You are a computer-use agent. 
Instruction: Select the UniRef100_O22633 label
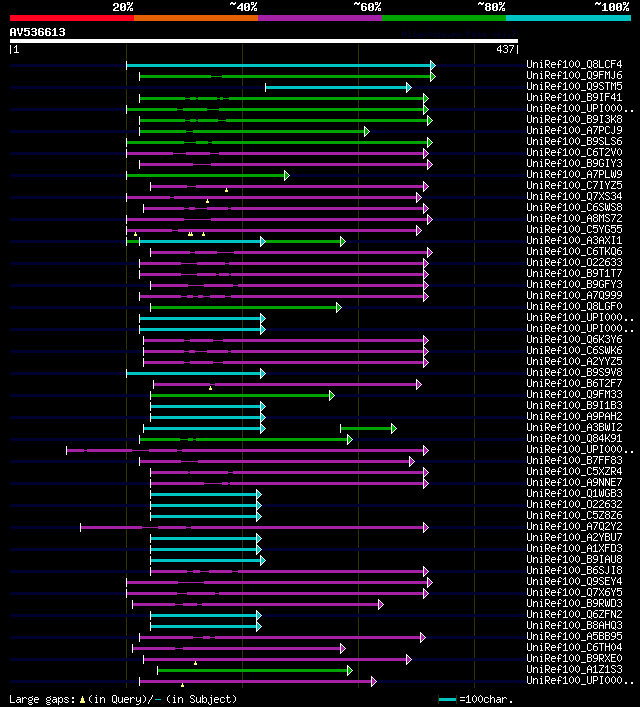(574, 262)
